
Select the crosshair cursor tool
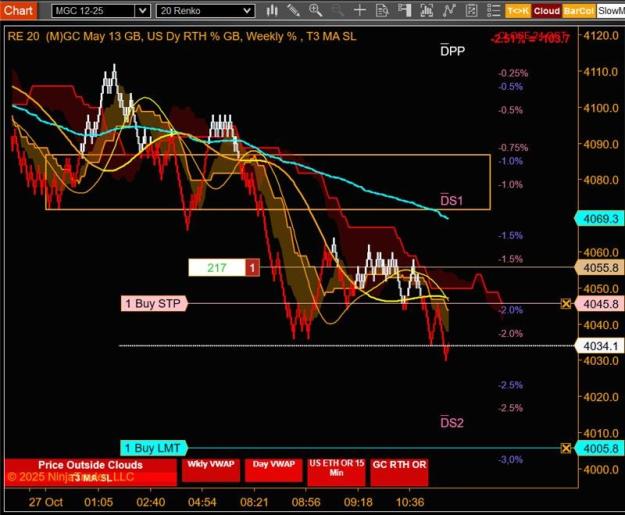[x=360, y=10]
